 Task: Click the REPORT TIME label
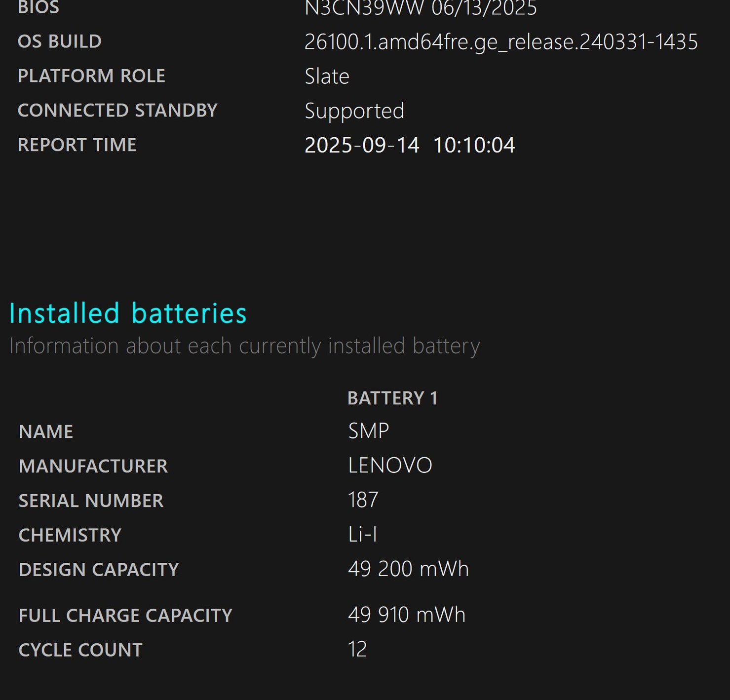[x=77, y=145]
